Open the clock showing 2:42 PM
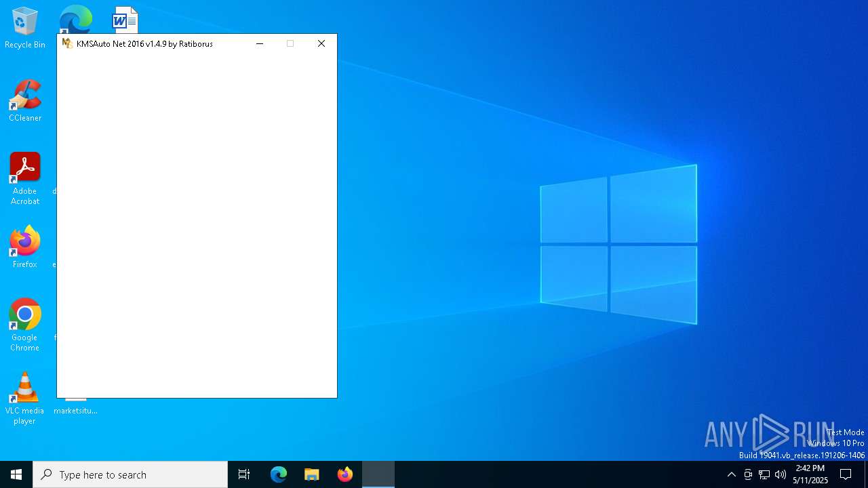 coord(810,474)
